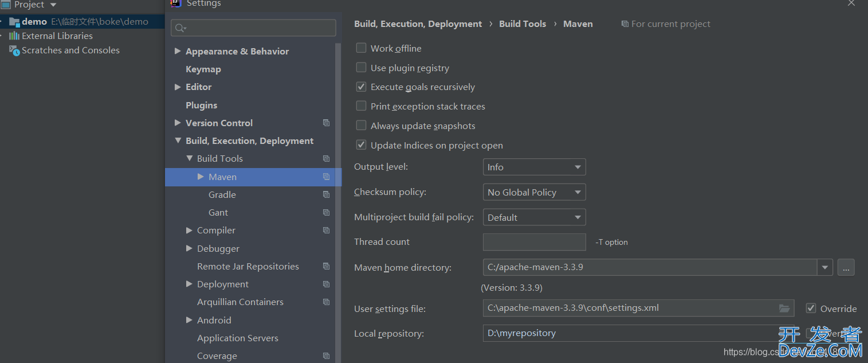Image resolution: width=868 pixels, height=363 pixels.
Task: Uncheck Execute goals recursively
Action: coord(361,87)
